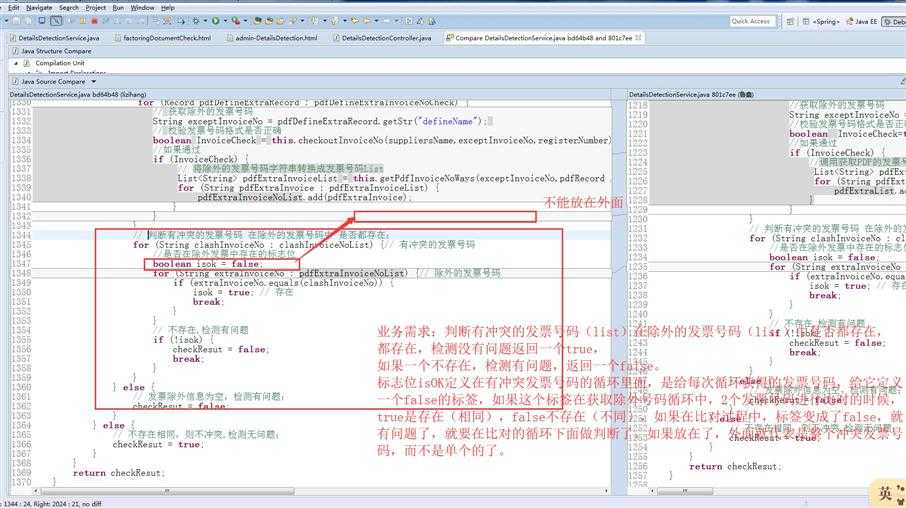Switch to the Java EE perspective

pyautogui.click(x=862, y=21)
